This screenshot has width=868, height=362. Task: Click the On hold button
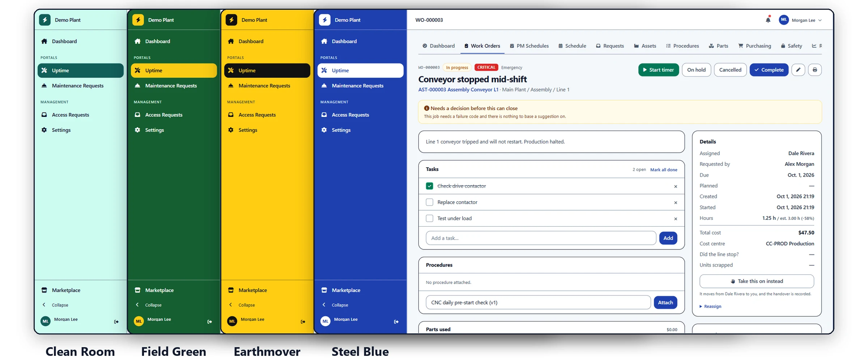point(696,70)
